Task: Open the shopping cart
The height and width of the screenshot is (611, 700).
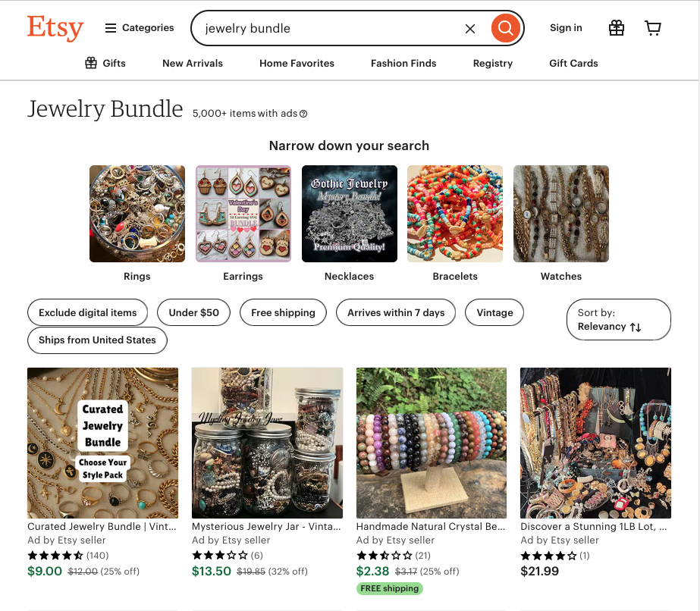Action: 653,28
